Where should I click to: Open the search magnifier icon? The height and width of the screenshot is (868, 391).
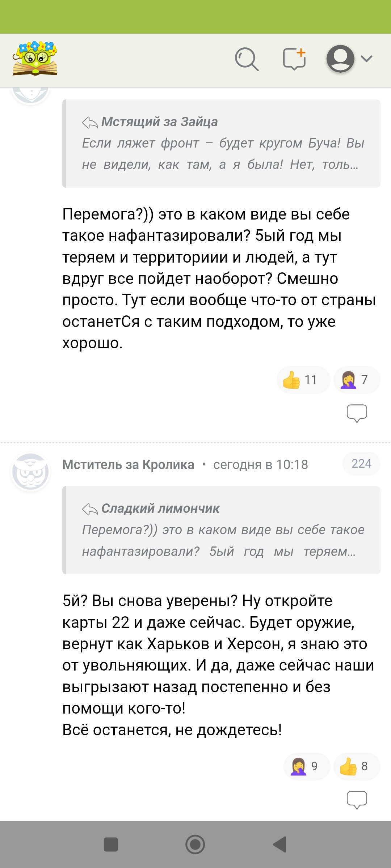247,59
